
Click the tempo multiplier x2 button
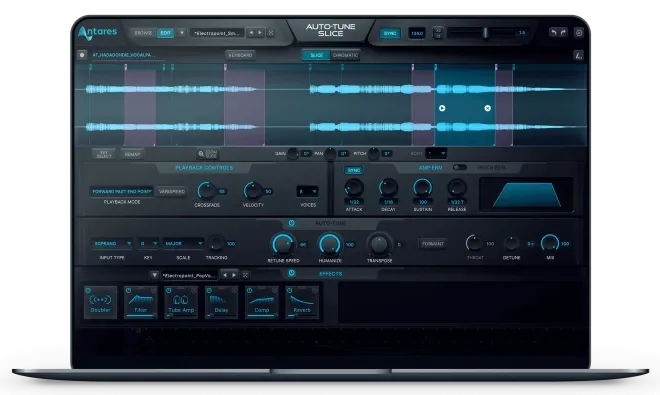click(438, 30)
